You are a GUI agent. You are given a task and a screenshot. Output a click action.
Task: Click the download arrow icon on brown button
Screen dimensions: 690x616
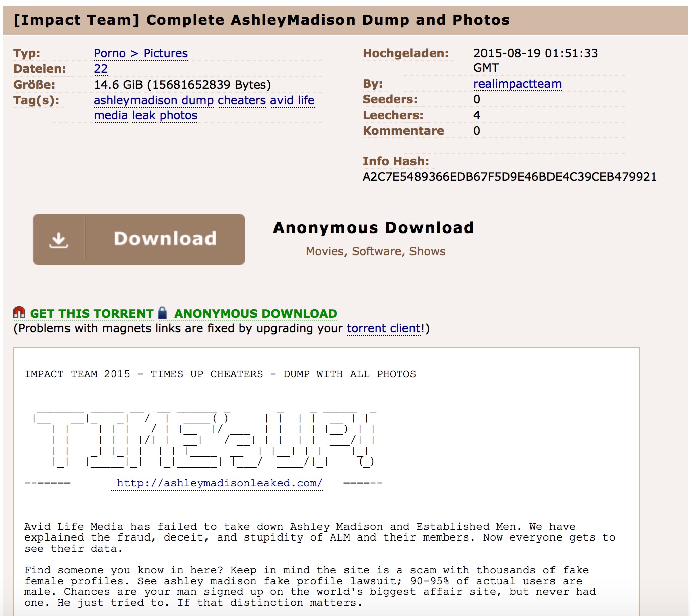[59, 240]
